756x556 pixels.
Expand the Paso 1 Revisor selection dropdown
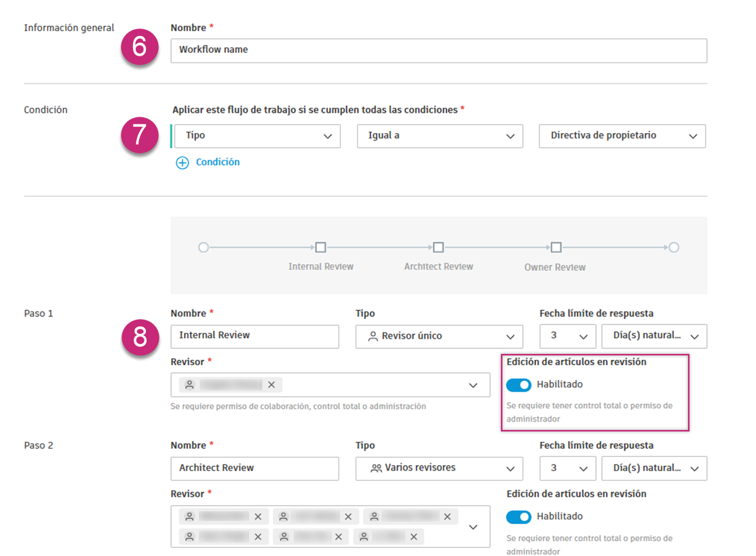point(473,384)
